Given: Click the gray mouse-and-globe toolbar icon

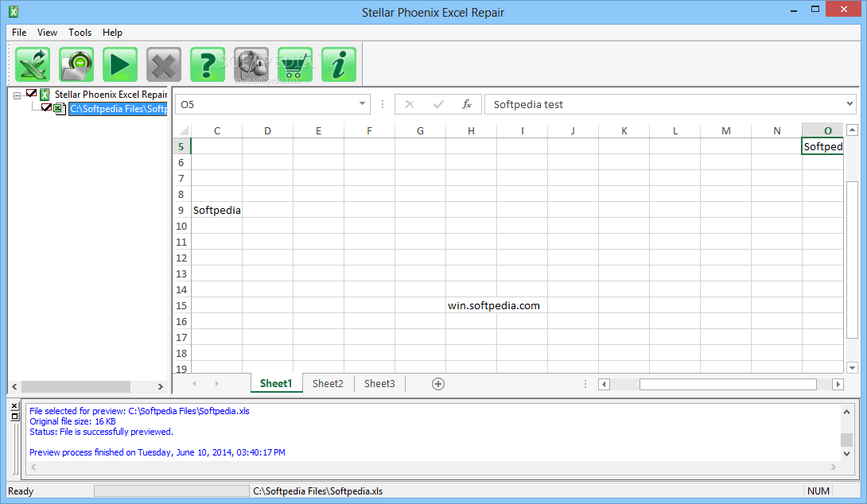Looking at the screenshot, I should click(251, 64).
